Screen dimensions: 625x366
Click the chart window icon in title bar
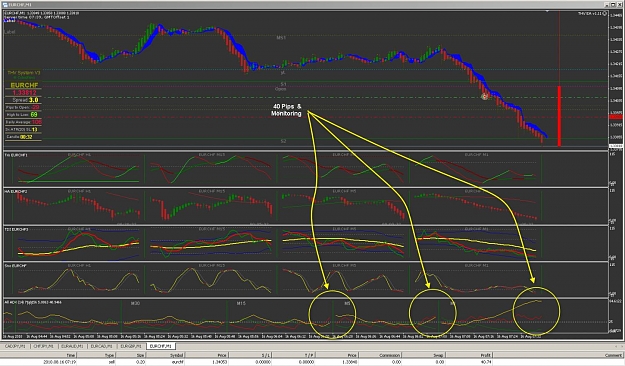(x=5, y=4)
